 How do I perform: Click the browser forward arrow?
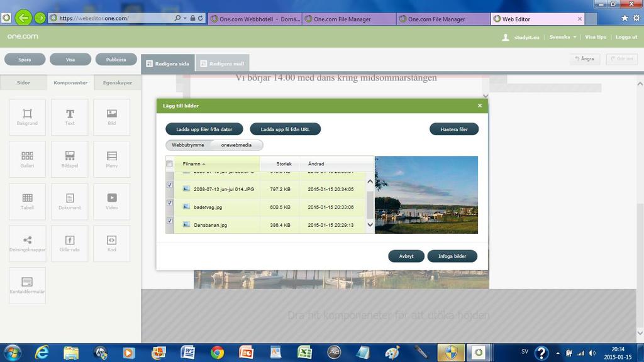coord(40,18)
